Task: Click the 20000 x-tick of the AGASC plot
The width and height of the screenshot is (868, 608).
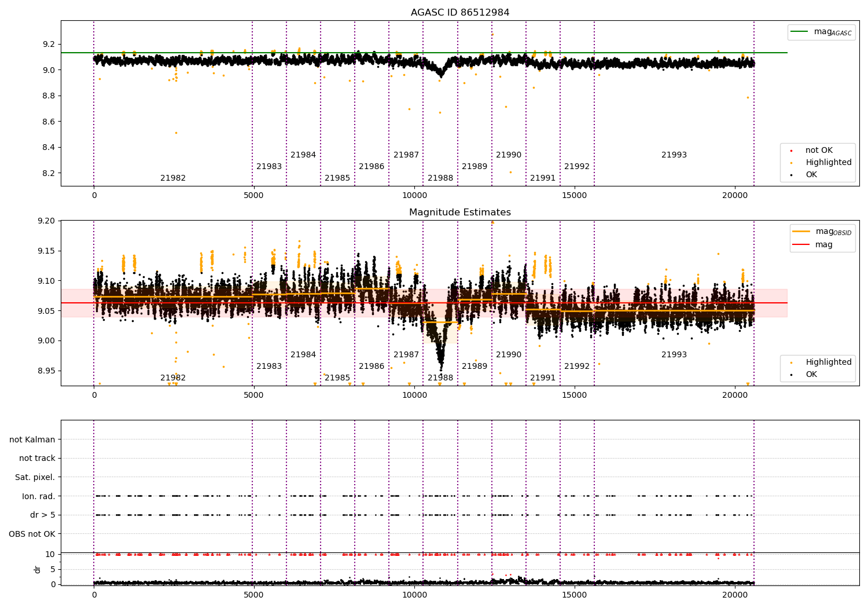Action: pos(735,195)
